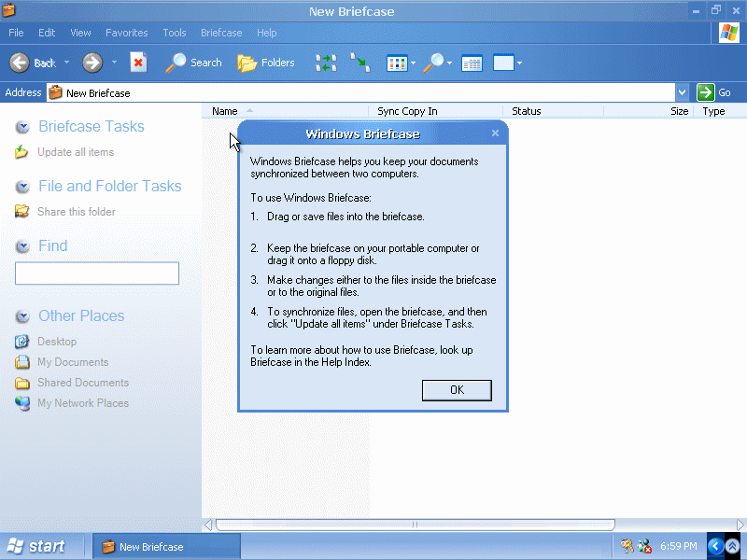Click the Views colored grid icon
Viewport: 747px width, 560px height.
(396, 63)
